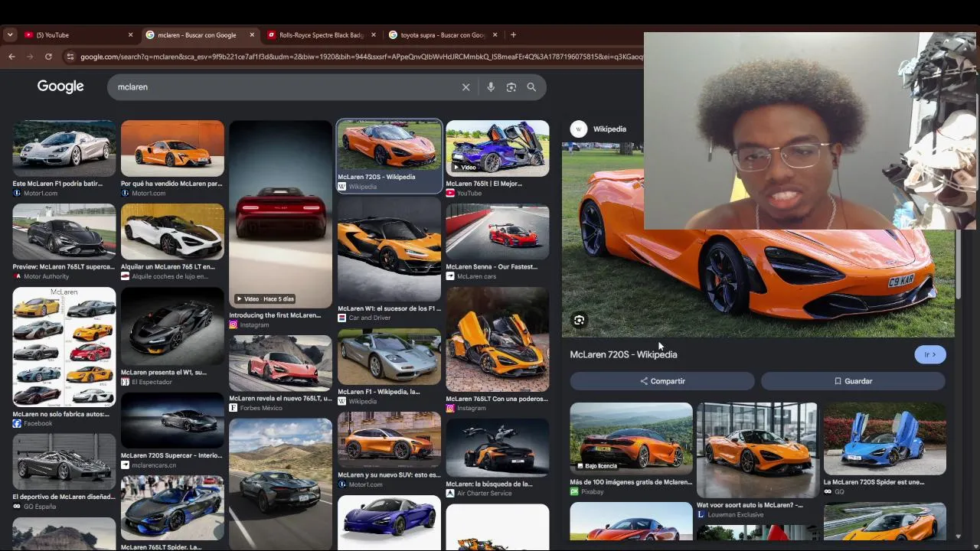The image size is (980, 551).
Task: Open the 'McLaren 765lt | El Mejor' video thumbnail
Action: [x=498, y=148]
